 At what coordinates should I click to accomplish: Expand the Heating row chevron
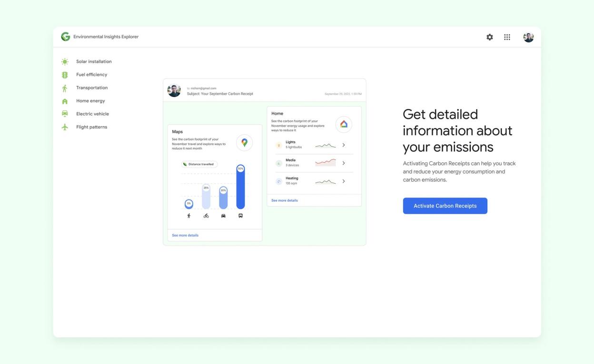coord(344,181)
